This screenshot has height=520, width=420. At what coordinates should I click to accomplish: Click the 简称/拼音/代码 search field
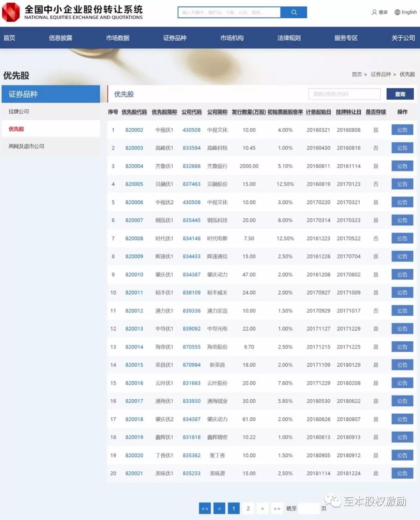click(x=344, y=94)
